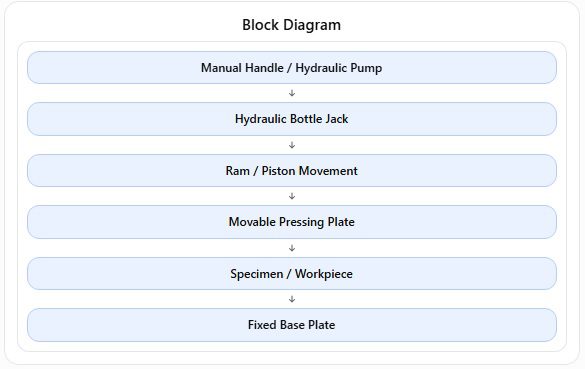585x369 pixels.
Task: Select the Manual Handle / Hydraulic Pump block
Action: click(292, 68)
